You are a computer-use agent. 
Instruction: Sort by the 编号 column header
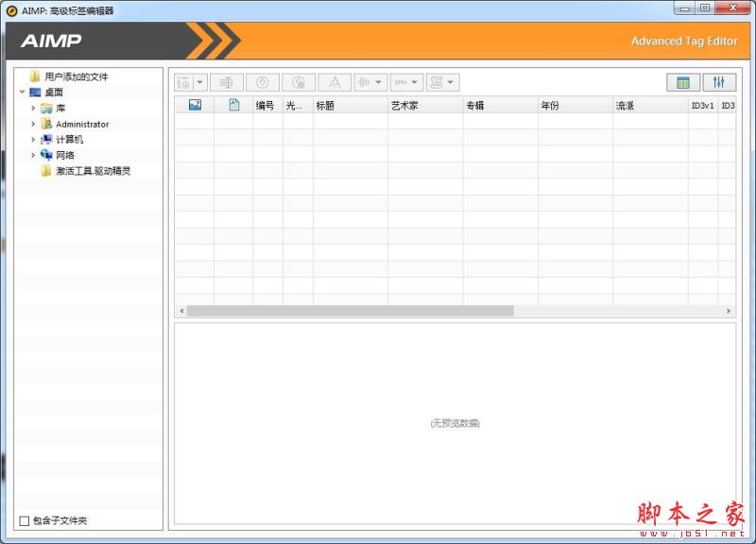268,105
